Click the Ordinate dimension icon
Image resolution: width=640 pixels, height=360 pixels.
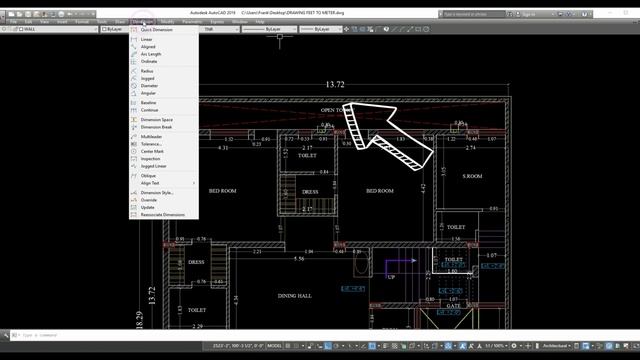134,62
